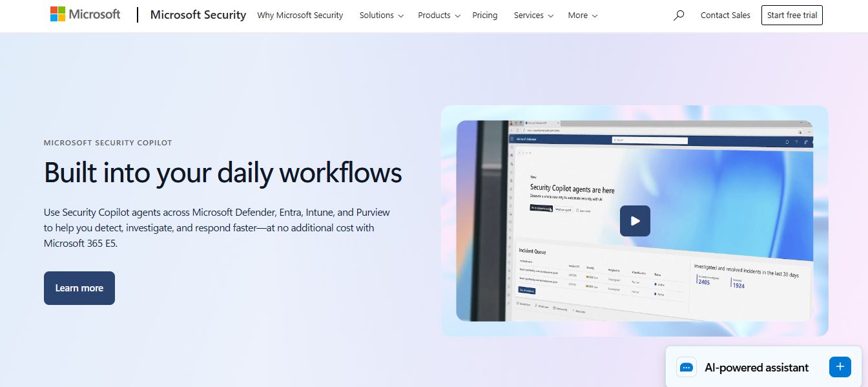Click the Contact Sales link
868x387 pixels.
[725, 16]
